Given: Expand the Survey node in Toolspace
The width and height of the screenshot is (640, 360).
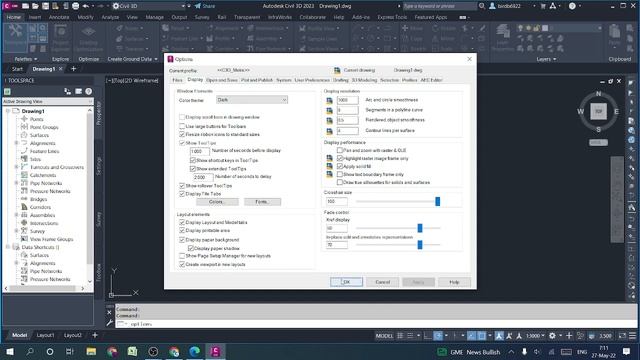Looking at the screenshot, I should (16, 231).
